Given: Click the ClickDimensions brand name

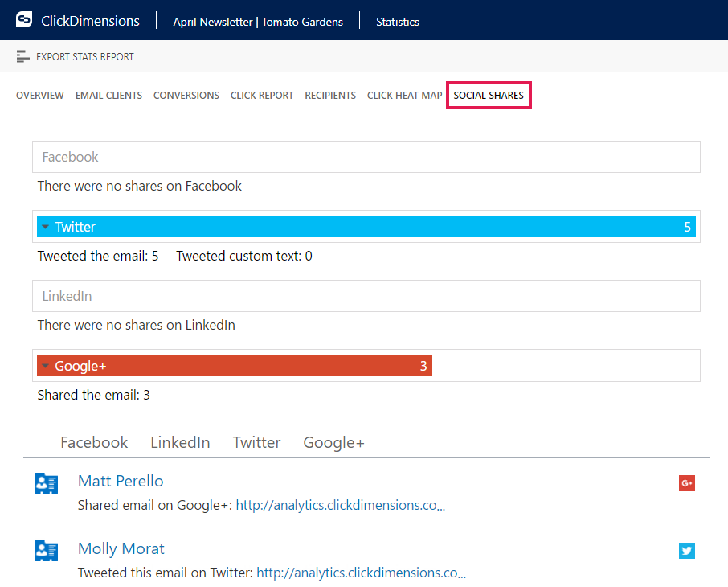Looking at the screenshot, I should (91, 21).
